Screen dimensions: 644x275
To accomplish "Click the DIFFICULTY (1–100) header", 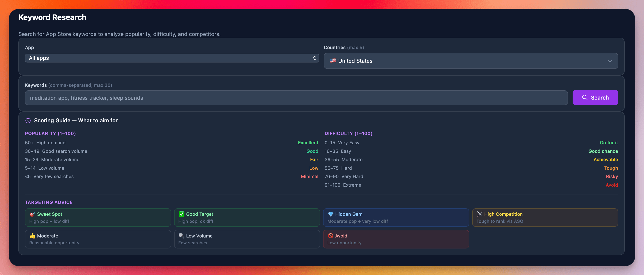I will pos(349,133).
